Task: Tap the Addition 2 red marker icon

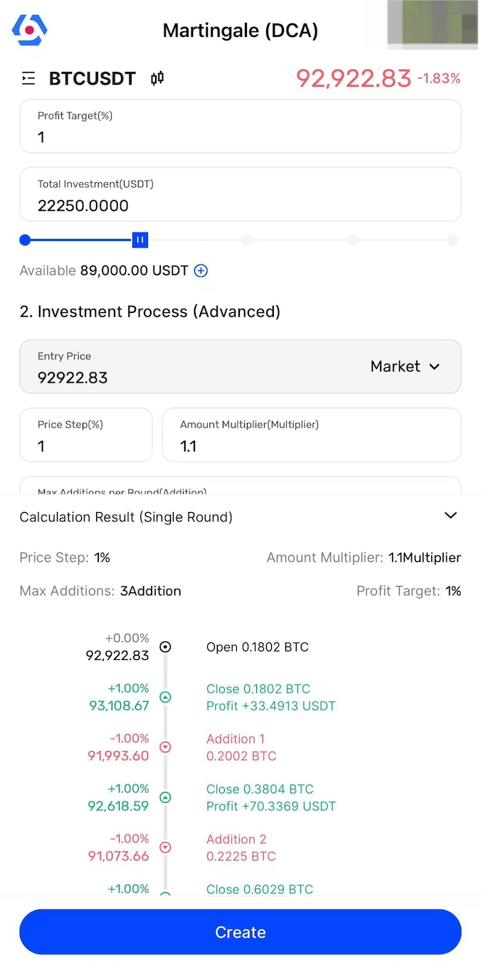Action: (165, 848)
